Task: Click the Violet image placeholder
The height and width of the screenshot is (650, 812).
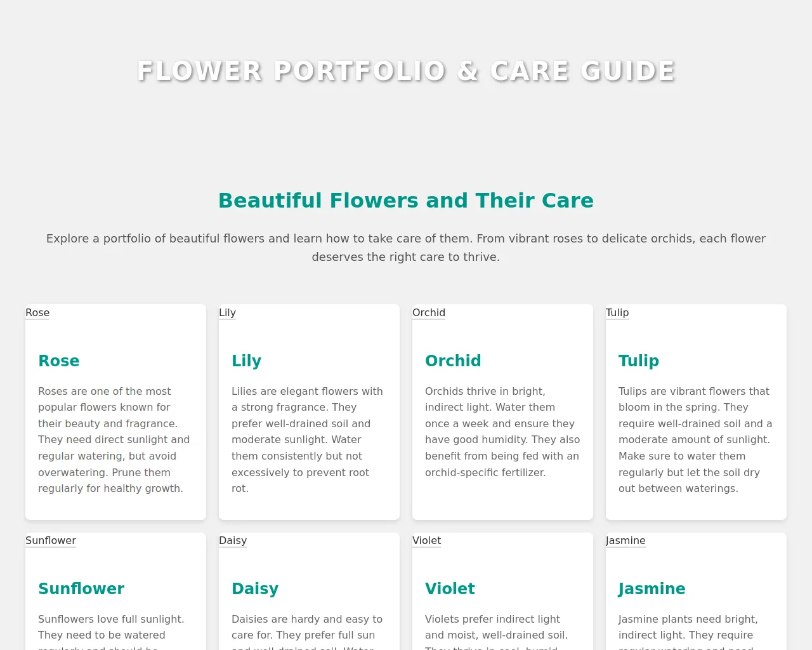Action: point(427,540)
